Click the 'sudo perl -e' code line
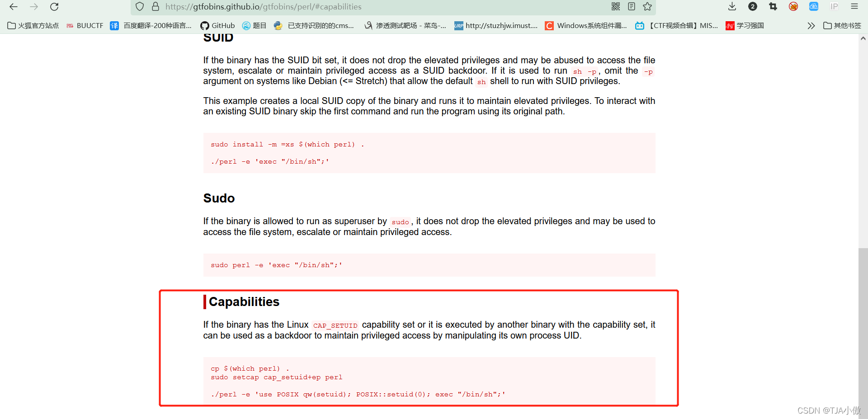The image size is (868, 419). click(277, 265)
